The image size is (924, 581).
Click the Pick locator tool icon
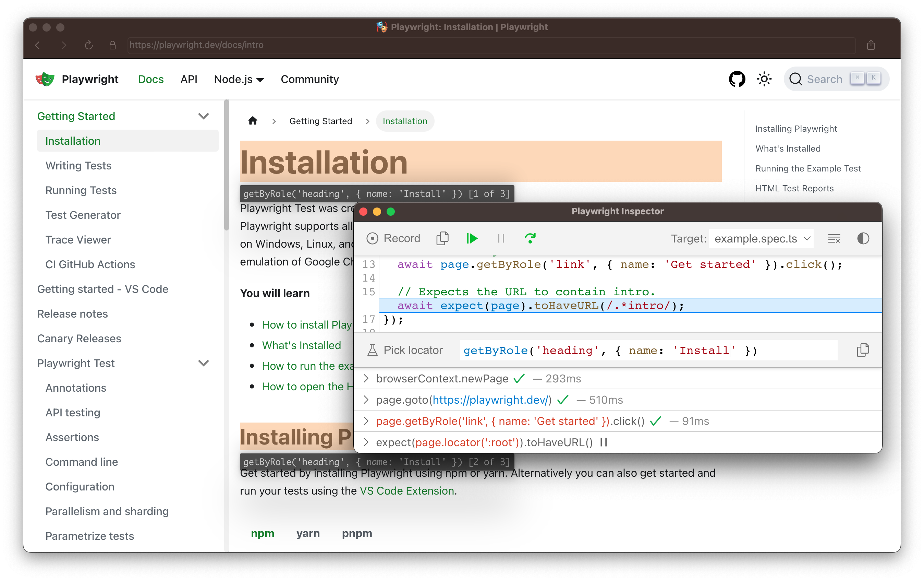[x=372, y=349]
